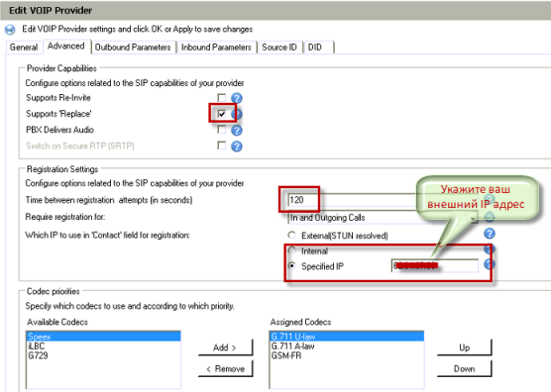Switch to the General tab
Image resolution: width=551 pixels, height=392 pixels.
coord(24,48)
